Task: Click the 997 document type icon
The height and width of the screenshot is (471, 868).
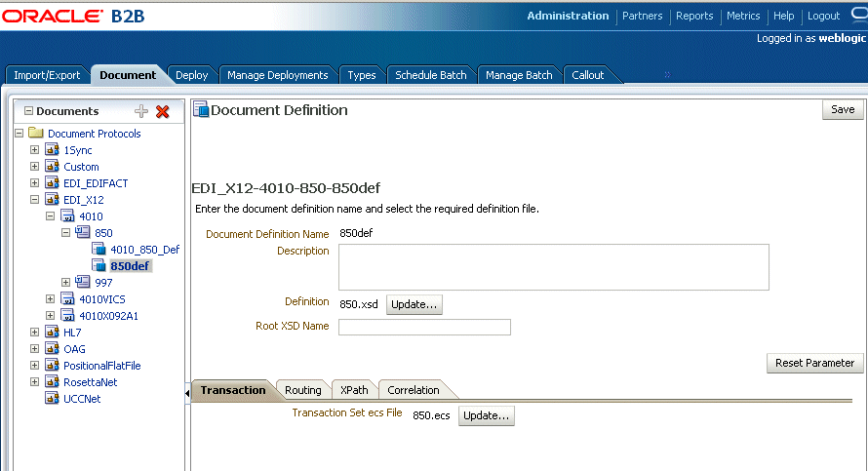Action: coord(83,282)
